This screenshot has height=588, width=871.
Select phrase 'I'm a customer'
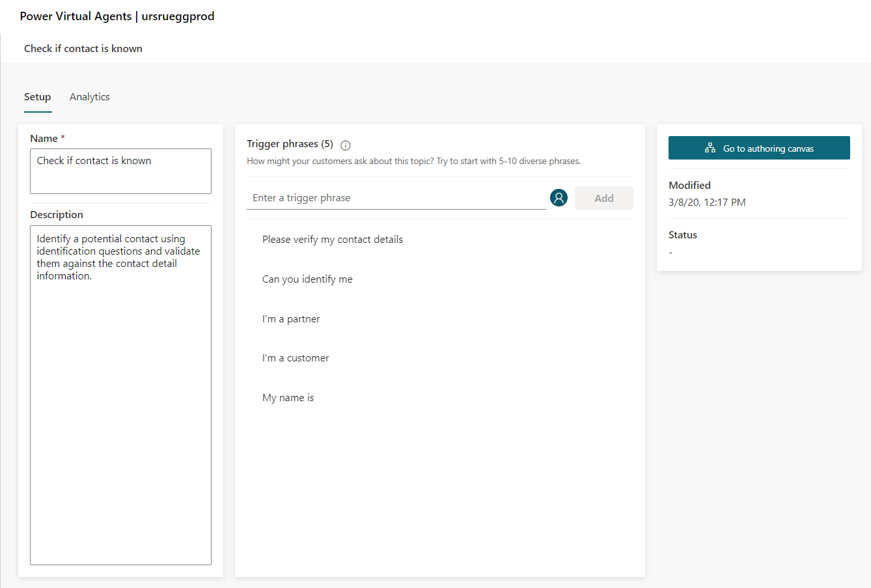[296, 358]
